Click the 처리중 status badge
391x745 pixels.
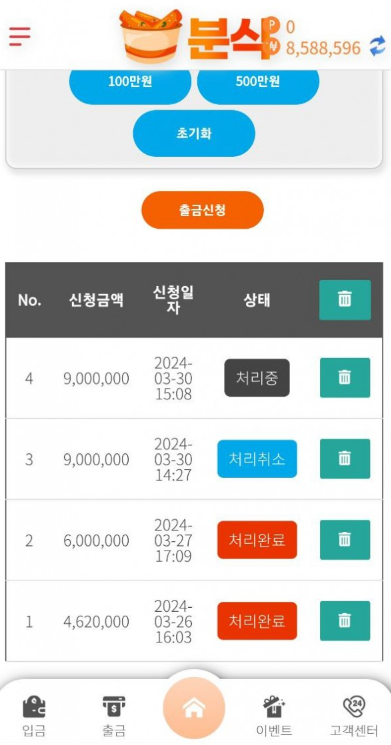pos(257,378)
